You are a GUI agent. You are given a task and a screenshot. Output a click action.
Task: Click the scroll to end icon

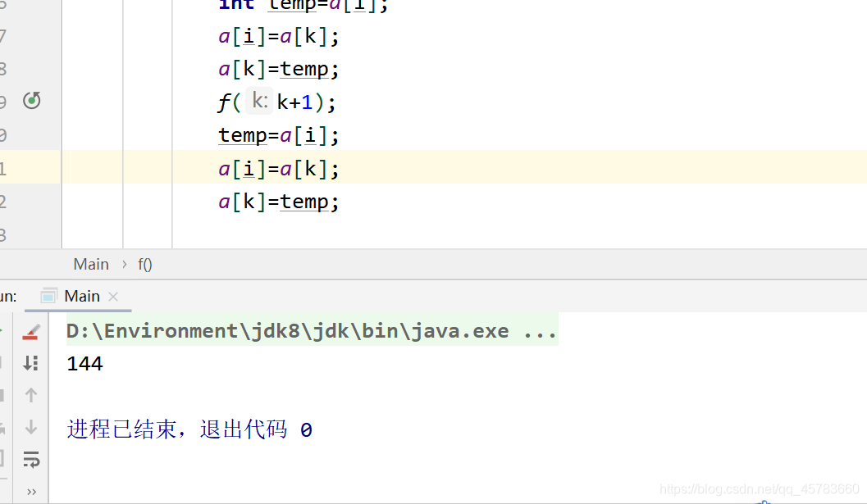click(31, 363)
